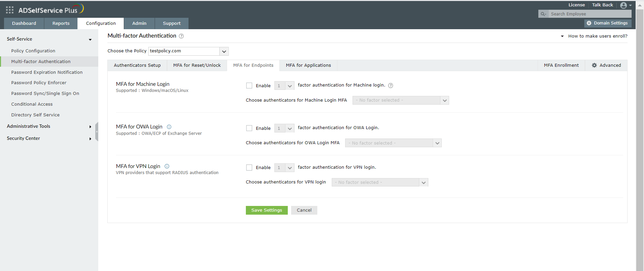Click the How to make users enroll link
644x271 pixels.
(598, 36)
